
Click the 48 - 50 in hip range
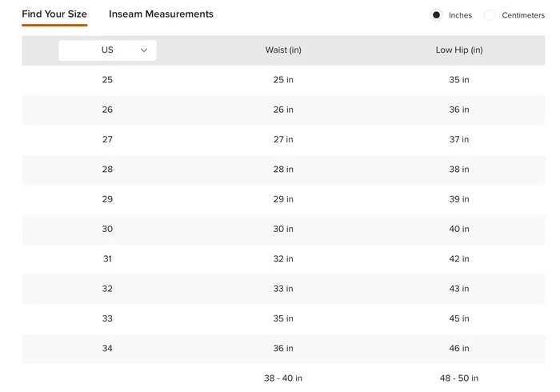pos(459,378)
